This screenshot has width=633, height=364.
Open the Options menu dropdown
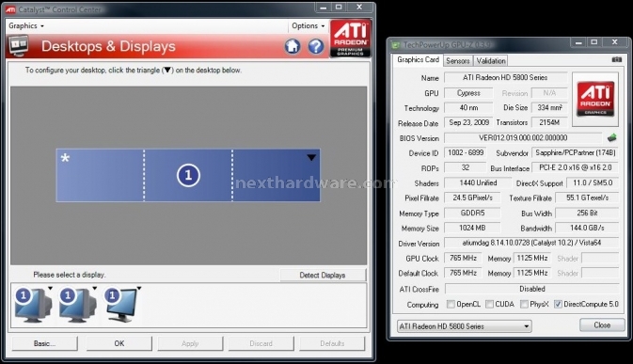pos(309,25)
